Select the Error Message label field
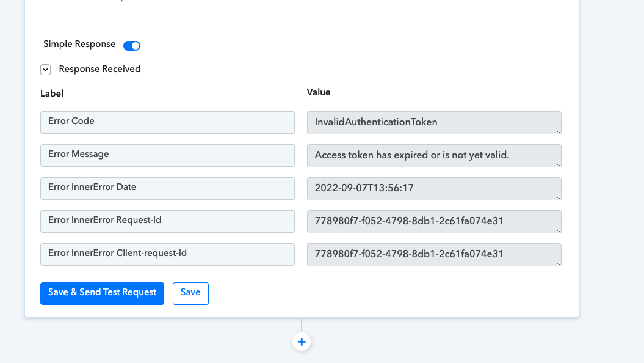This screenshot has height=363, width=644. [x=168, y=155]
